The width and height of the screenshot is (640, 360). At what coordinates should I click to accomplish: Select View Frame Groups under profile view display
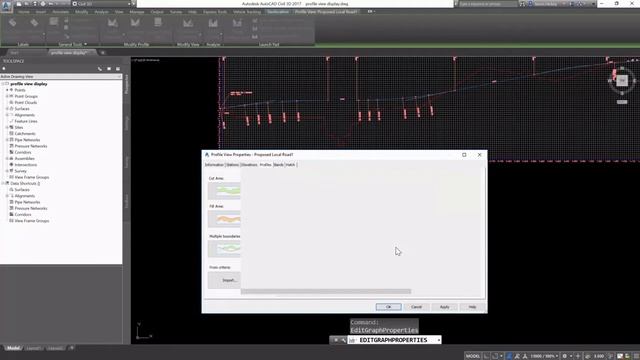[x=32, y=177]
